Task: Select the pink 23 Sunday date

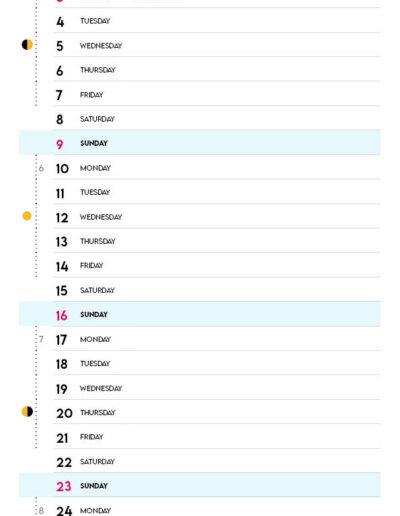Action: pyautogui.click(x=64, y=486)
